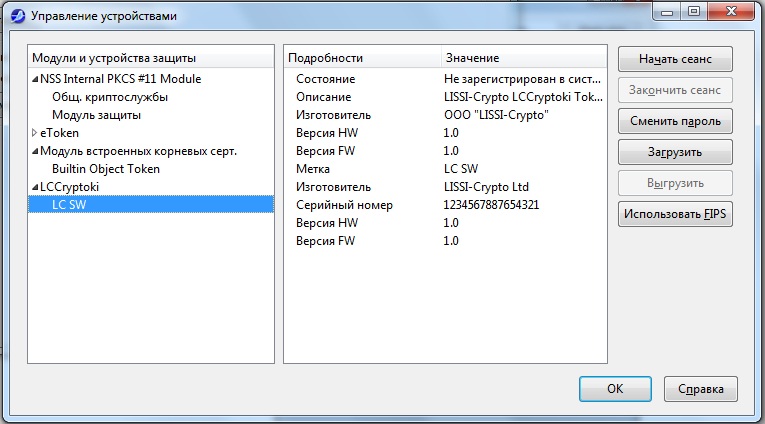Image resolution: width=765 pixels, height=424 pixels.
Task: Click the serial value 1234567887654321
Action: 491,205
